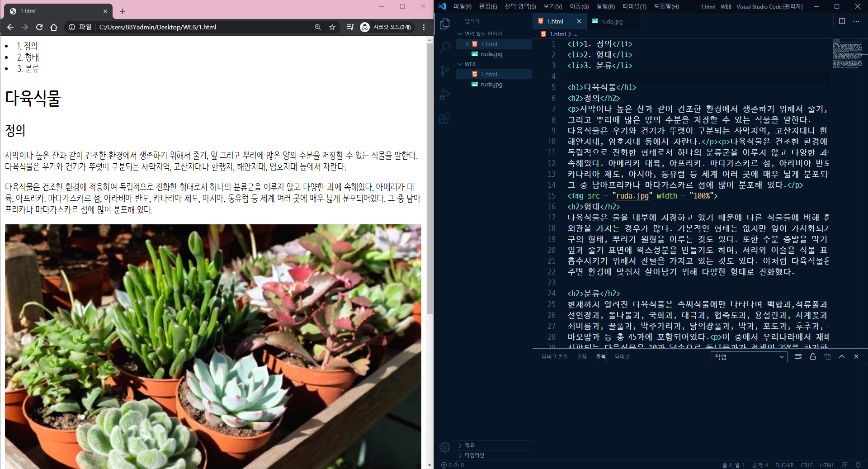Screen dimensions: 868x469
Task: Change indentation via 공백: 4
Action: pos(760,465)
